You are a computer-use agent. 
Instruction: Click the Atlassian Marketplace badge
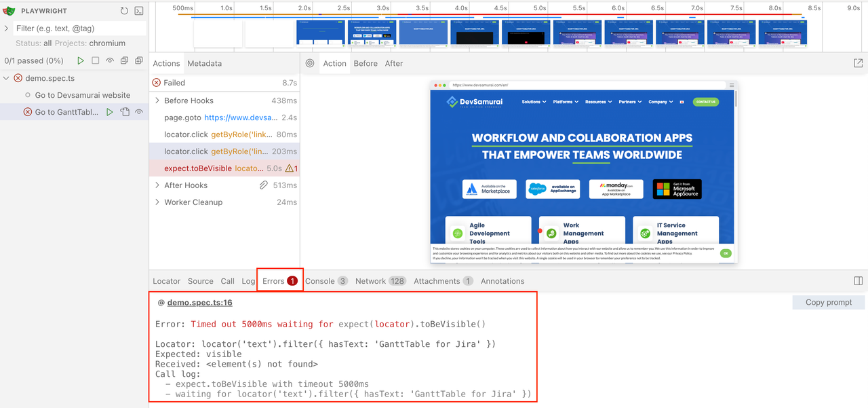[x=490, y=189]
